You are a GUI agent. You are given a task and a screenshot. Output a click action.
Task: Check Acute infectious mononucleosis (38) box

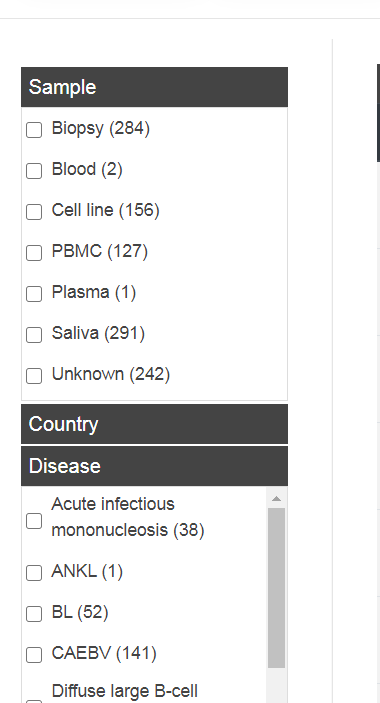(x=34, y=521)
